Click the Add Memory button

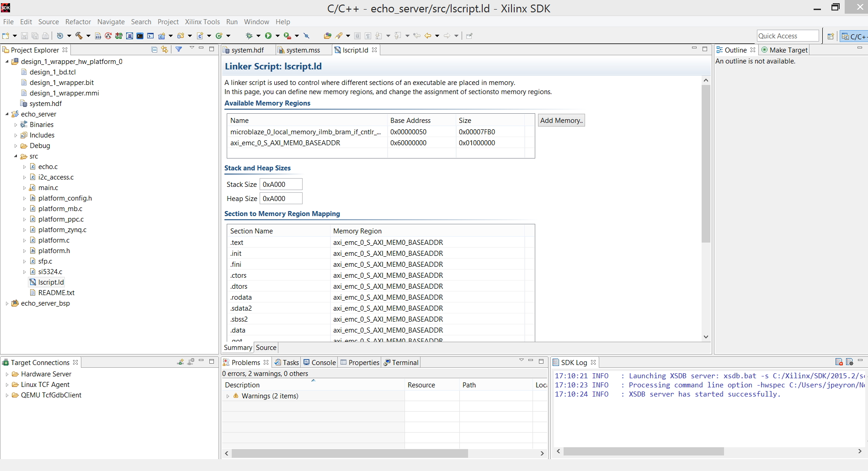(561, 121)
